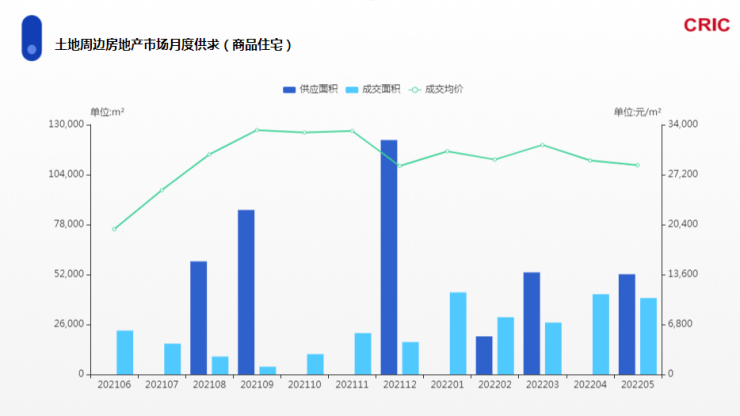Click the left axis value 26,000
Image resolution: width=740 pixels, height=416 pixels.
[x=69, y=324]
